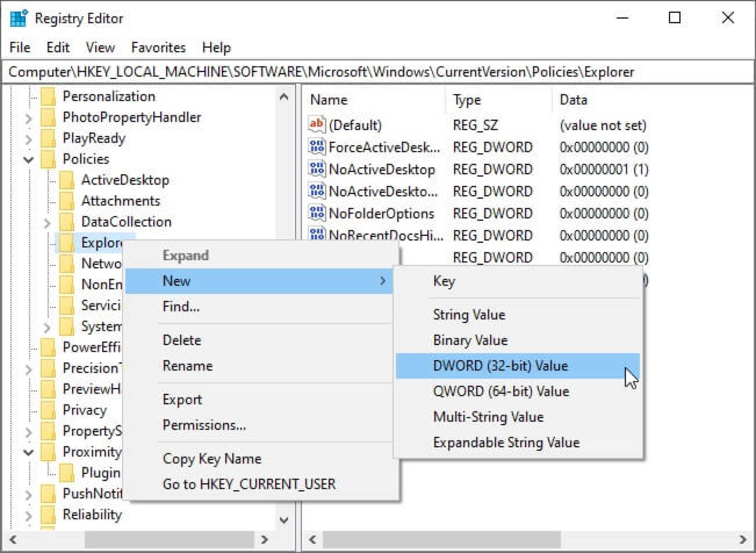This screenshot has height=553, width=756.
Task: Click the (Default) string value icon
Action: pos(317,125)
